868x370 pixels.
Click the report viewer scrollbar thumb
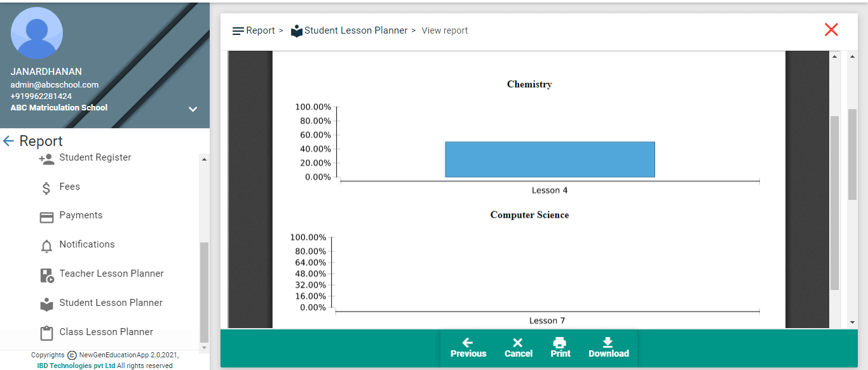834,203
